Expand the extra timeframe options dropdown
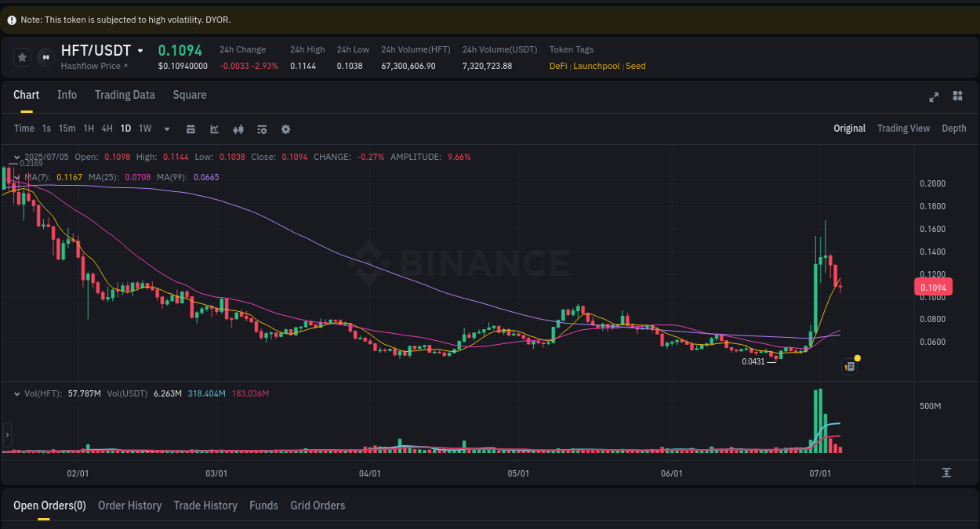 (166, 129)
